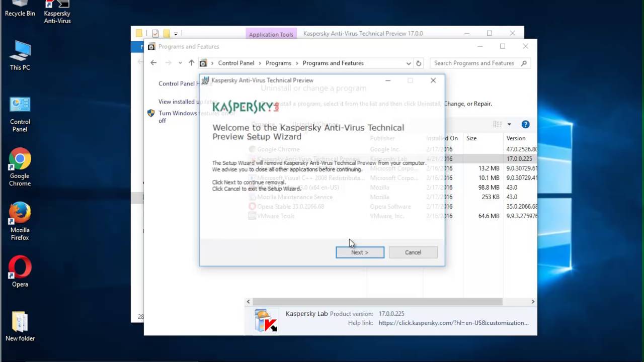Maximize the Programs and Features window
This screenshot has width=644, height=362.
coord(502,46)
